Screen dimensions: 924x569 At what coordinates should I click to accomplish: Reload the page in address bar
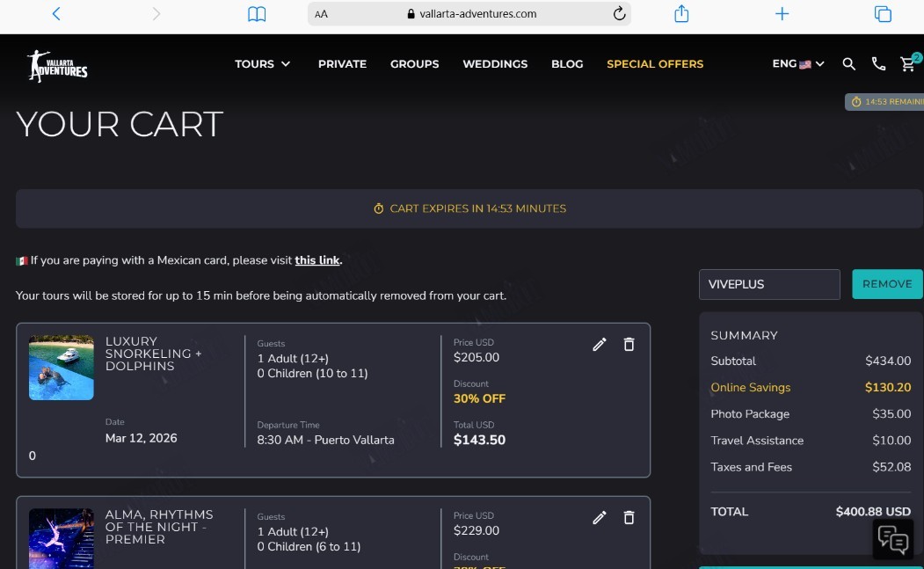619,13
